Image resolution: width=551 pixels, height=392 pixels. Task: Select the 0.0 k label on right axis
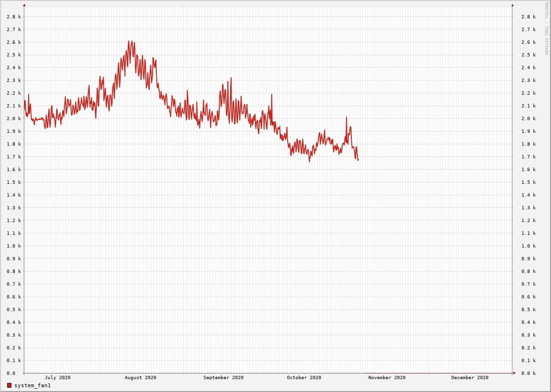(x=529, y=373)
